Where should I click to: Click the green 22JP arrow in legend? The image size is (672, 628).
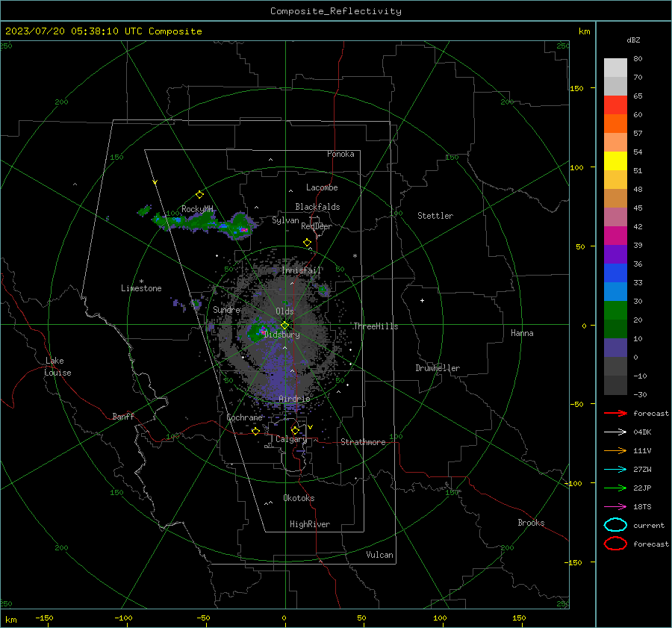615,488
